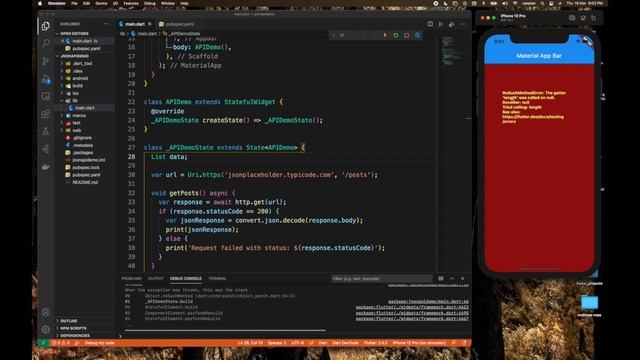640x360 pixels.
Task: Click Simulator screenshot icon in title bar
Action: pos(572,18)
